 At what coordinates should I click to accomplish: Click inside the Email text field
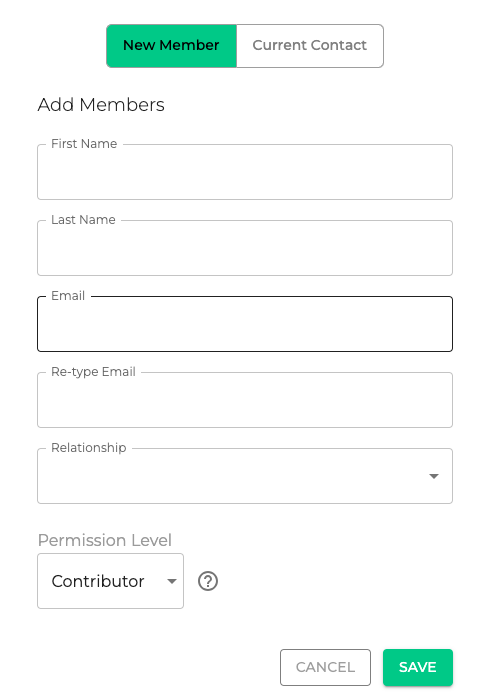(x=245, y=324)
